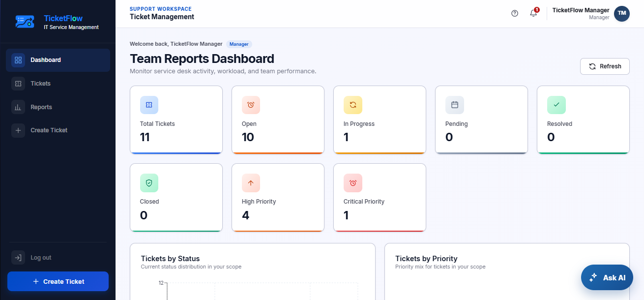Click the Total Tickets card ticket icon
The height and width of the screenshot is (300, 644).
149,105
